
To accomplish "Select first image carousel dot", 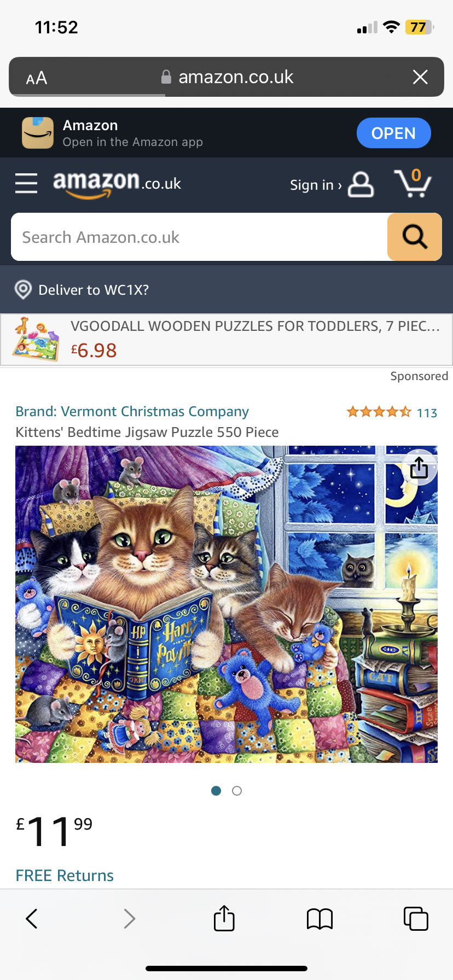I will pos(216,791).
